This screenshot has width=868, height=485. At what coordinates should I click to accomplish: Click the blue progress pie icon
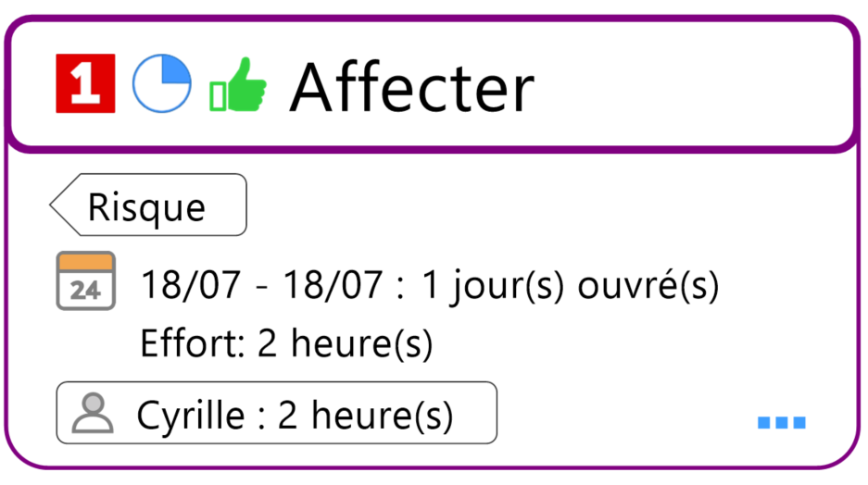[x=161, y=84]
